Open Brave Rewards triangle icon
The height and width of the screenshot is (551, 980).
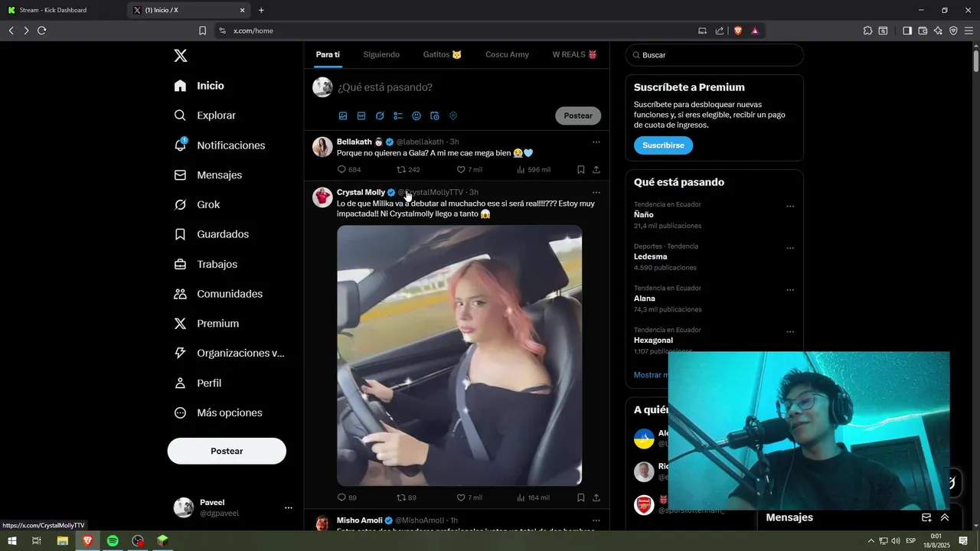(x=755, y=31)
